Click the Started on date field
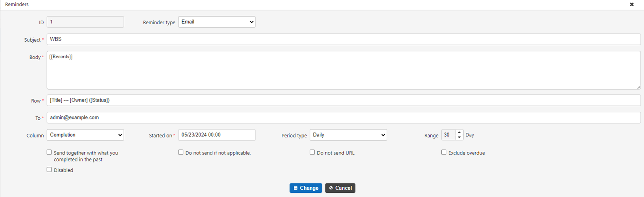This screenshot has height=197, width=644. tap(217, 135)
